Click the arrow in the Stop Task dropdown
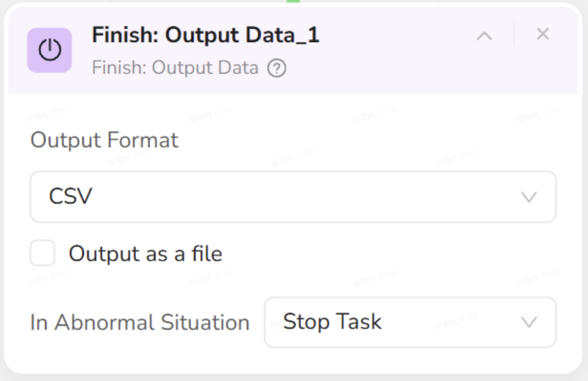588x381 pixels. point(529,322)
